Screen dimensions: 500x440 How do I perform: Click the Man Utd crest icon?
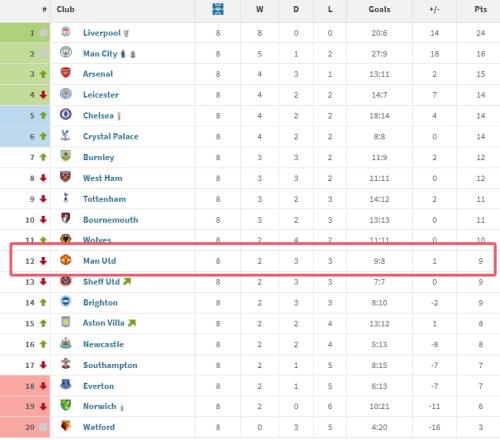coord(66,260)
